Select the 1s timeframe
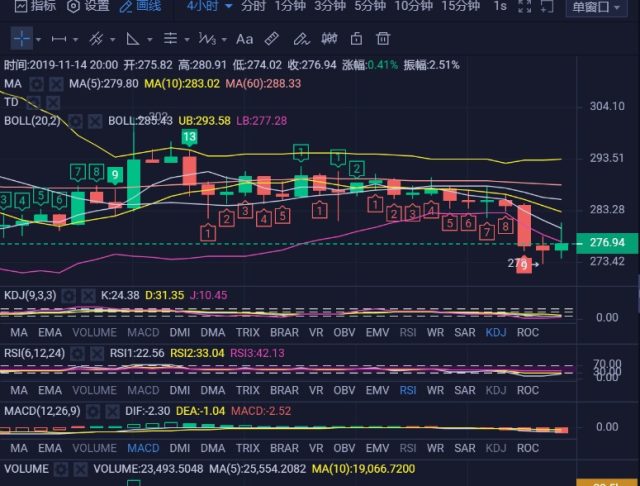This screenshot has width=640, height=486. point(500,6)
